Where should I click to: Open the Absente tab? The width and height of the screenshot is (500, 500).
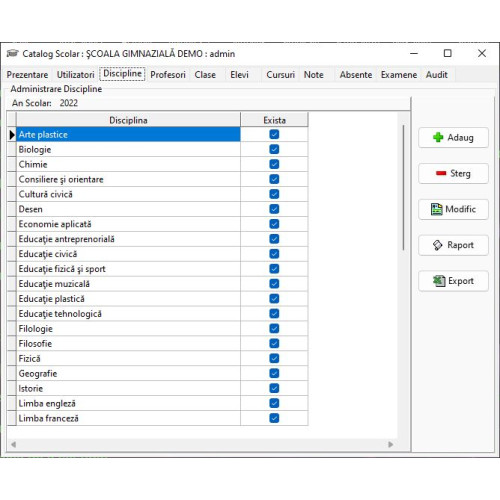click(356, 75)
